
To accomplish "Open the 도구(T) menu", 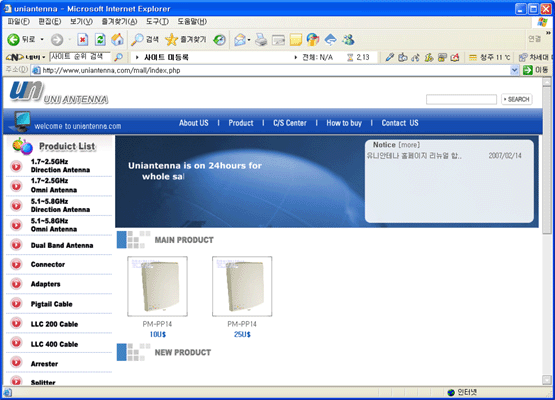I will (x=157, y=22).
